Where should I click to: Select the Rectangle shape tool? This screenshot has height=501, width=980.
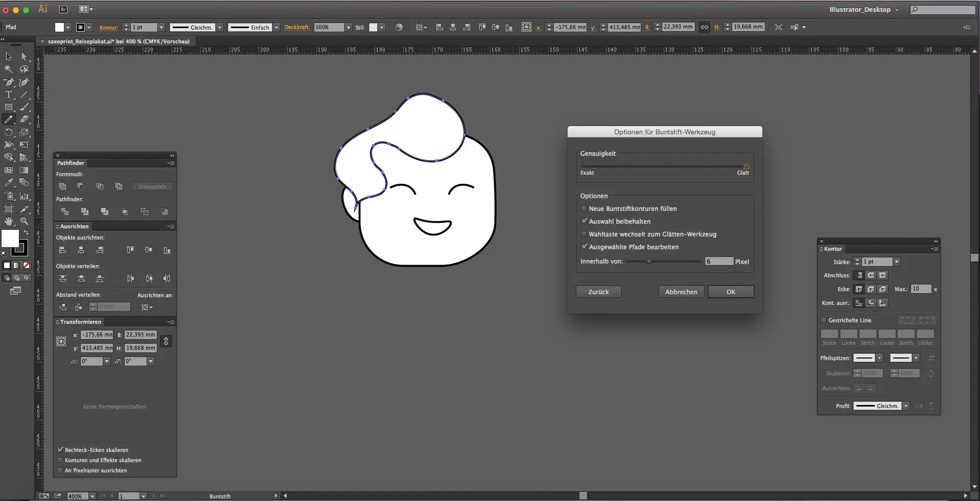pyautogui.click(x=9, y=107)
